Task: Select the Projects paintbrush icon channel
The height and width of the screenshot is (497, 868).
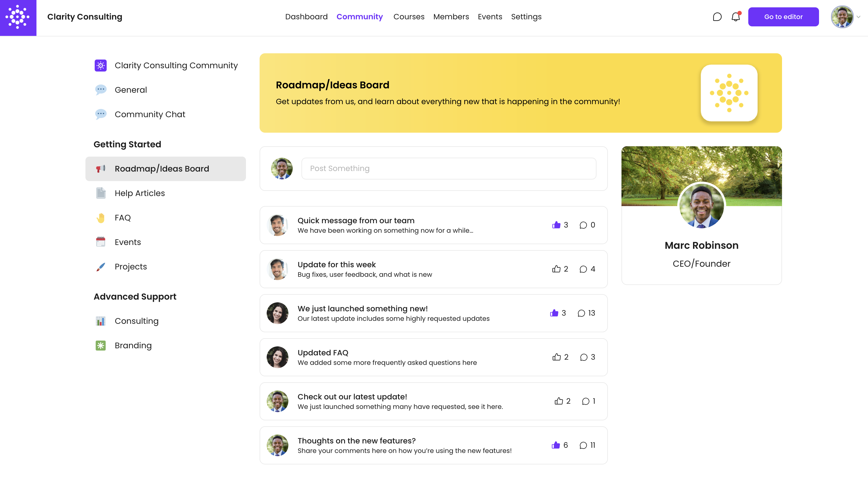Action: 101,267
